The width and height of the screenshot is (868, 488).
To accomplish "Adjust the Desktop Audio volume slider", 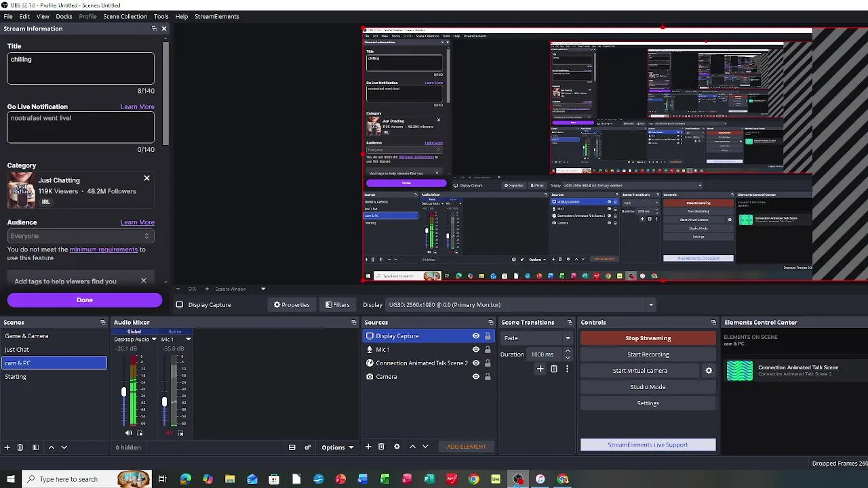I will point(123,392).
